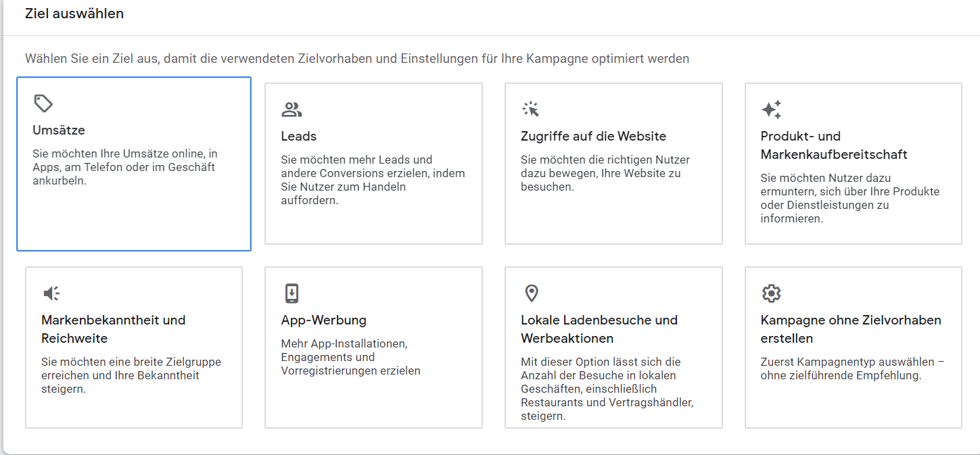Select the Umsätze goal heading
This screenshot has width=980, height=455.
59,130
